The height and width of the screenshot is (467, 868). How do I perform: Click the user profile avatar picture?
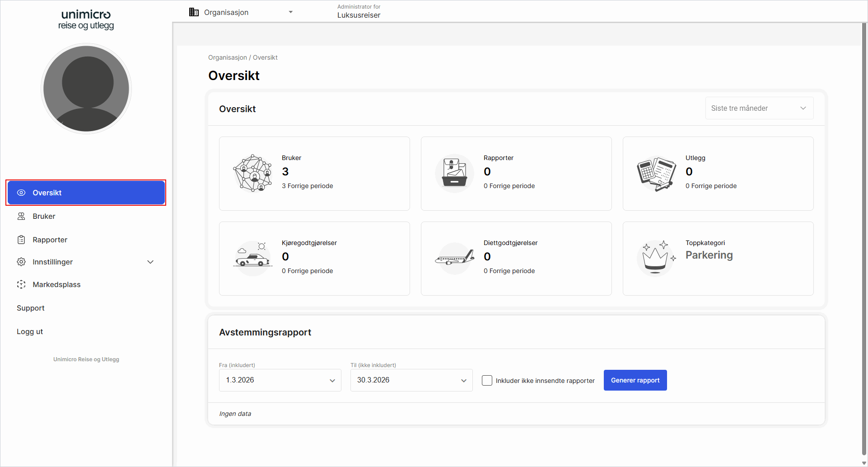click(x=86, y=89)
